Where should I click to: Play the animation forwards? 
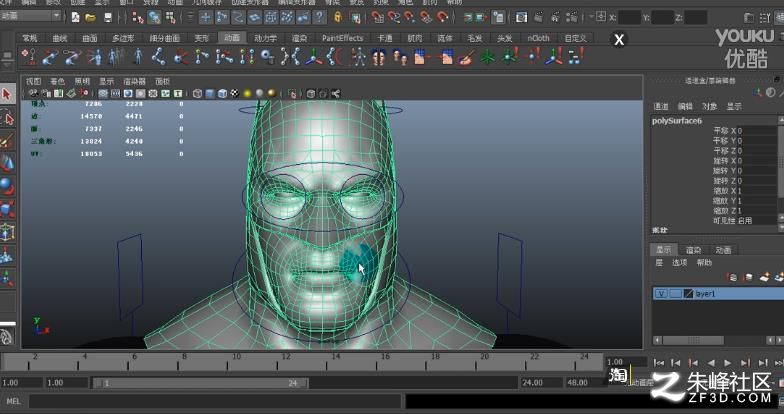pos(728,362)
